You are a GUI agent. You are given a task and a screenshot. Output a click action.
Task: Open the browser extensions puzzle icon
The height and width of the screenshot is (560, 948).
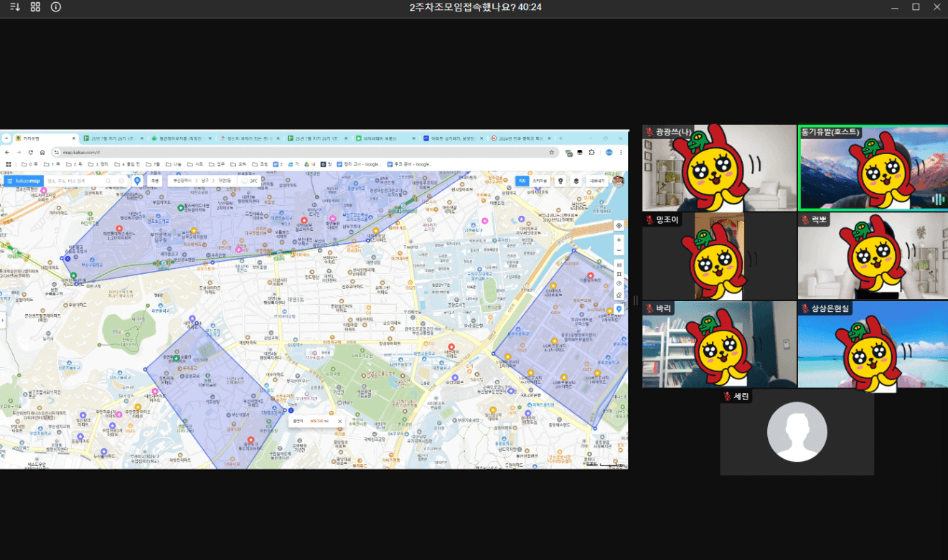click(592, 152)
